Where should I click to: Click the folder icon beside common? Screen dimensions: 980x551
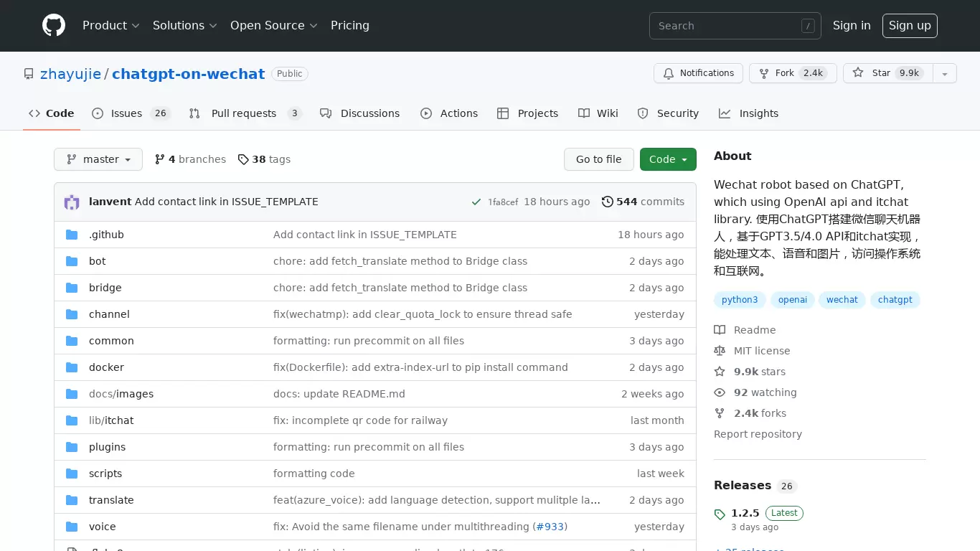click(72, 341)
